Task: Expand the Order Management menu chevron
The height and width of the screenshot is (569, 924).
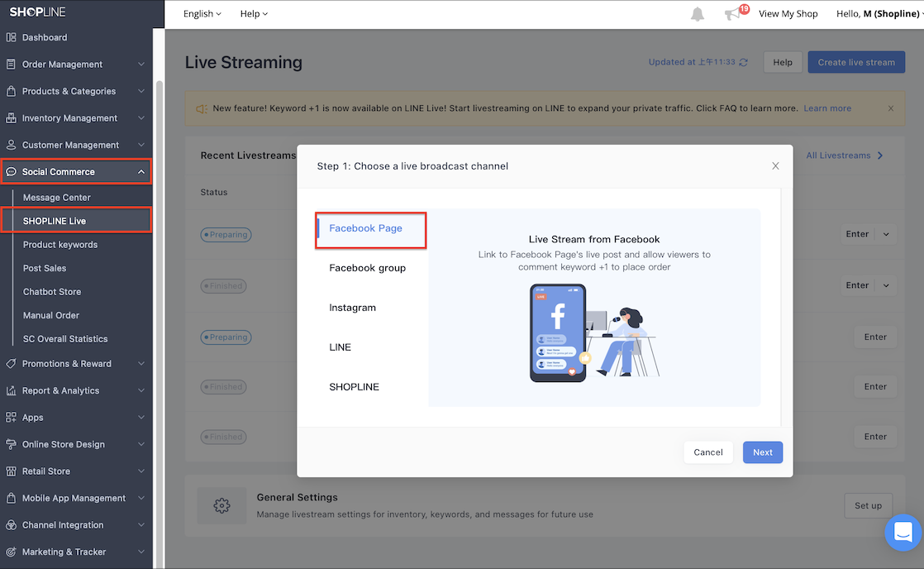Action: click(141, 65)
